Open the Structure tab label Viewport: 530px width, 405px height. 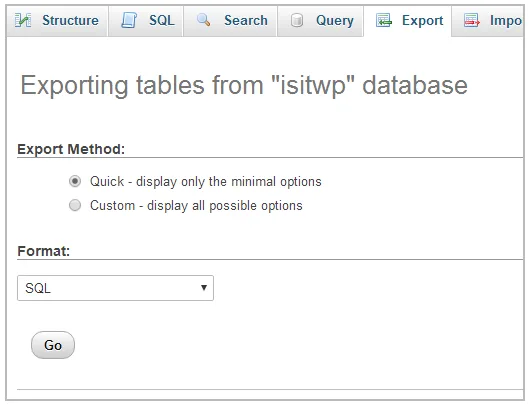[70, 21]
